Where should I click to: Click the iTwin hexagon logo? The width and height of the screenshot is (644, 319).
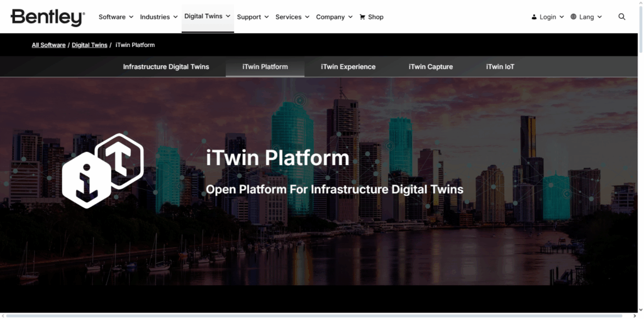[103, 171]
